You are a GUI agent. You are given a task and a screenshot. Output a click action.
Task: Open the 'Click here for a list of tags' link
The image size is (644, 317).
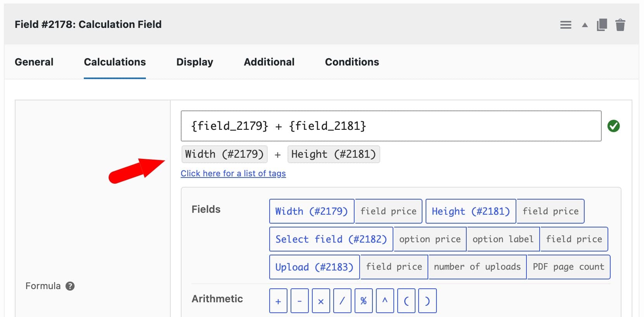[233, 174]
